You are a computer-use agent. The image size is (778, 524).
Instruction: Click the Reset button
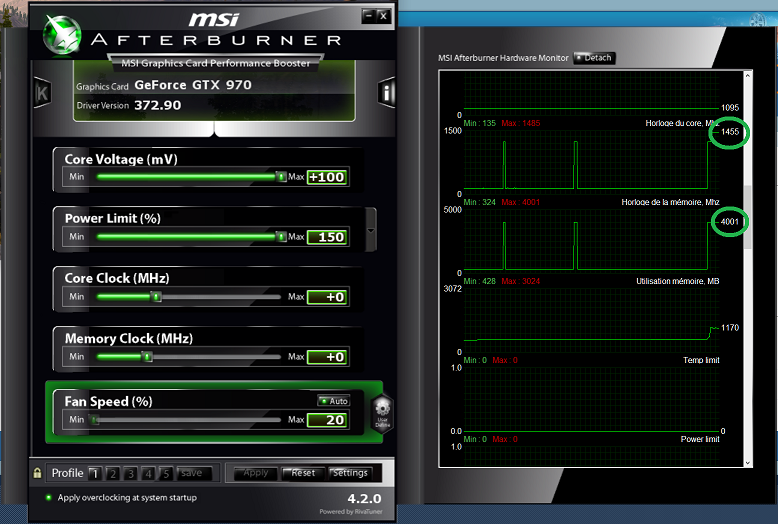click(x=303, y=473)
